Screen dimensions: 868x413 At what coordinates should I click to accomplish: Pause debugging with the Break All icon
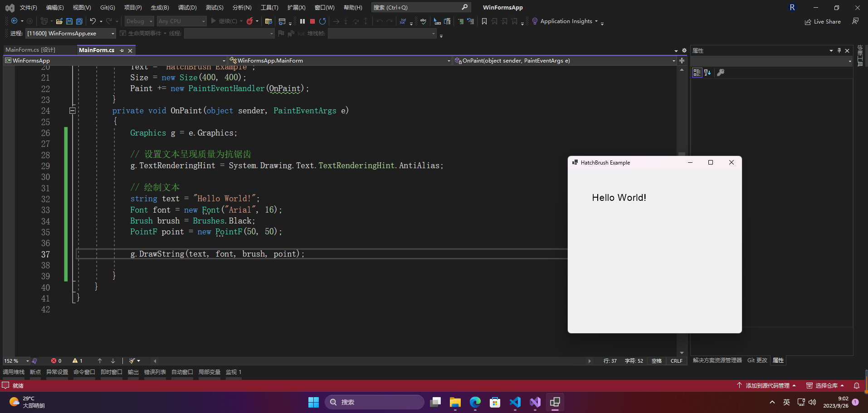[x=302, y=21]
